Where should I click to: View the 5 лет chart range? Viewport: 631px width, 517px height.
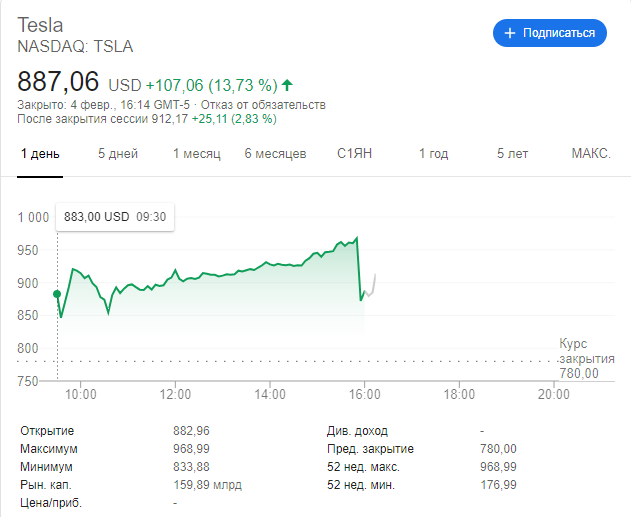click(513, 154)
